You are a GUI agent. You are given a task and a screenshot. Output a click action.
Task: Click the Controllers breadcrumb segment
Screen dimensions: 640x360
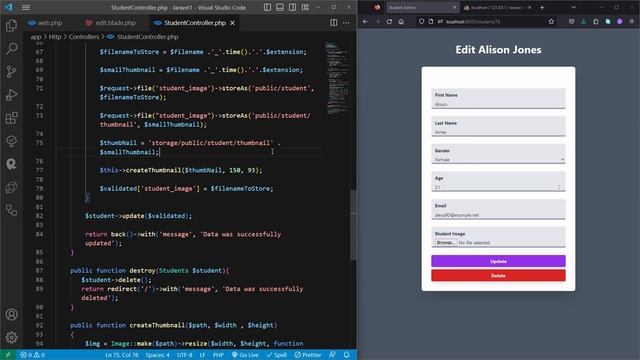click(84, 37)
